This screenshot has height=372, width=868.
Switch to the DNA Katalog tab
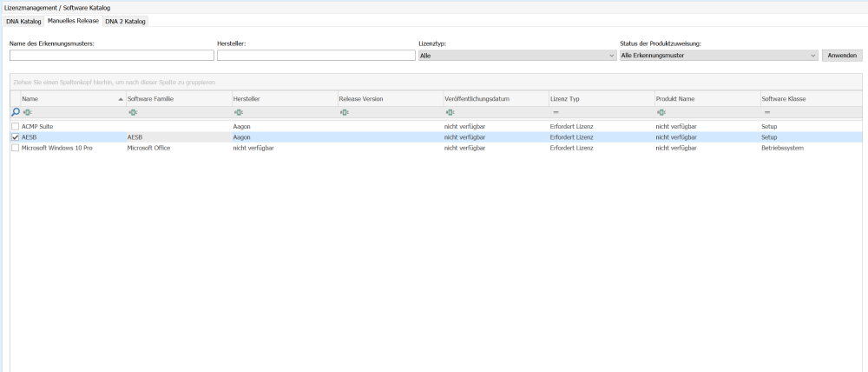pos(23,21)
